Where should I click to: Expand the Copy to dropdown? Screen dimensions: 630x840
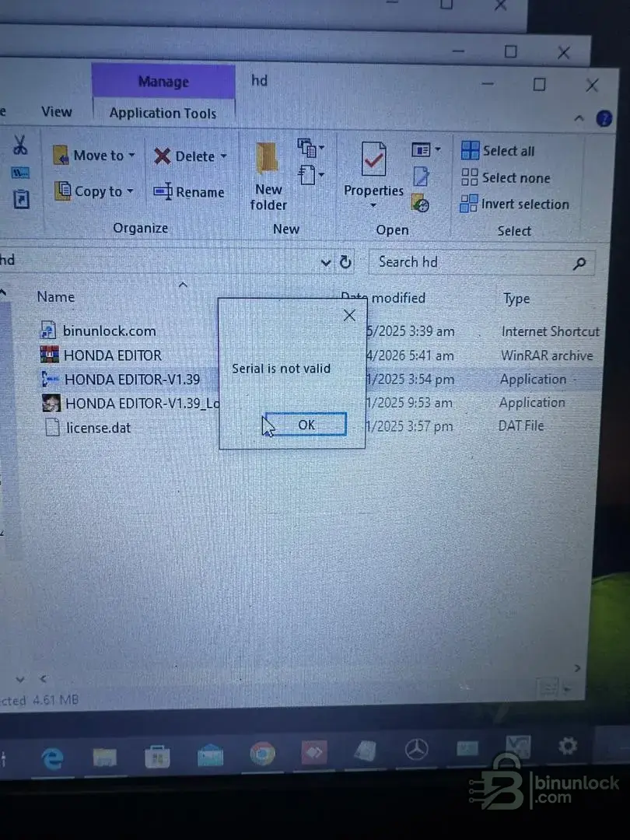pyautogui.click(x=130, y=191)
